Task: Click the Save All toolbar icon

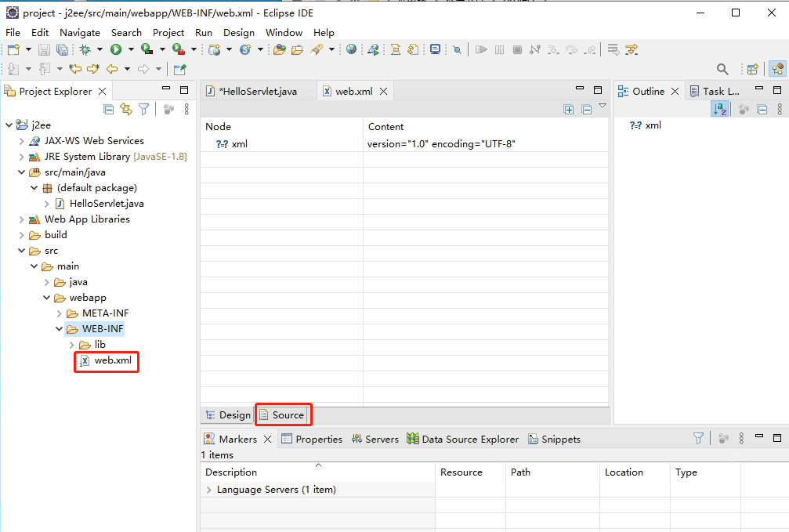Action: [x=63, y=49]
